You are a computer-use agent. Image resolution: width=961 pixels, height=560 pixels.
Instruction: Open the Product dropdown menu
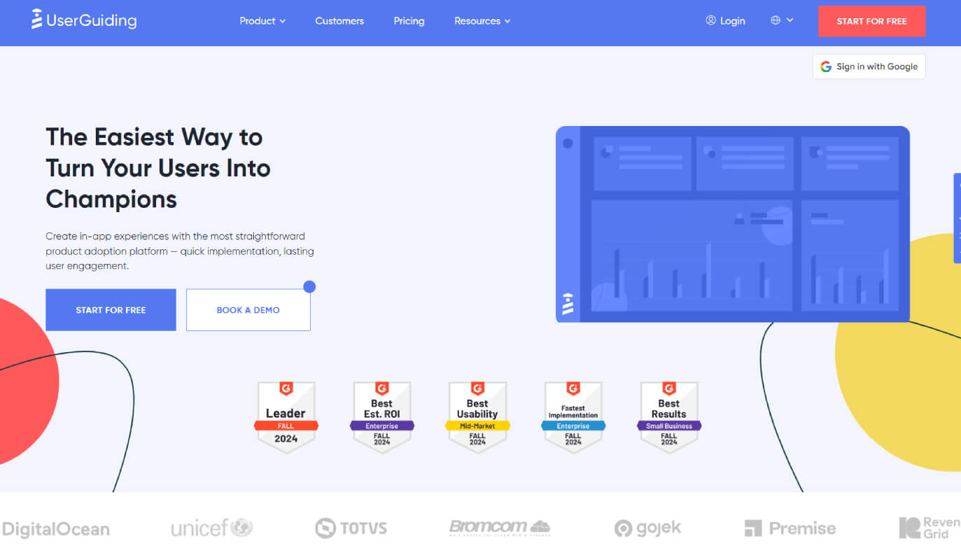[x=262, y=21]
